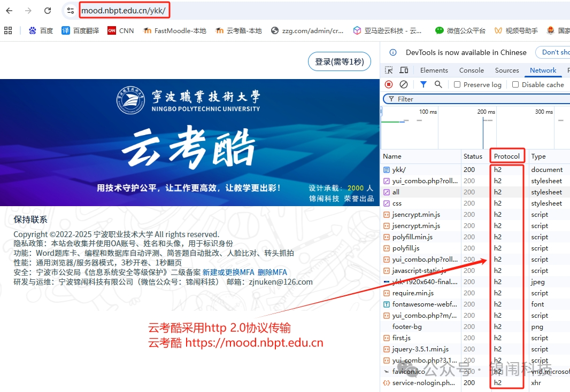570x392 pixels.
Task: Select the footer-bg png request
Action: (475, 327)
